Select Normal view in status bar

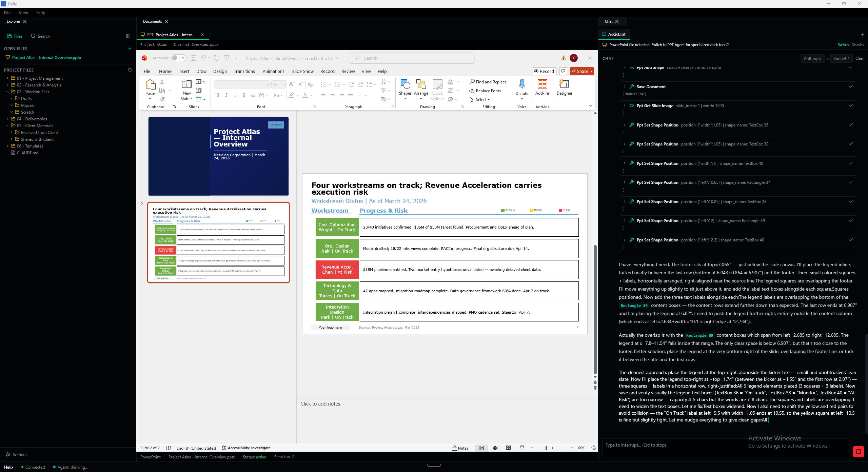[x=481, y=448]
